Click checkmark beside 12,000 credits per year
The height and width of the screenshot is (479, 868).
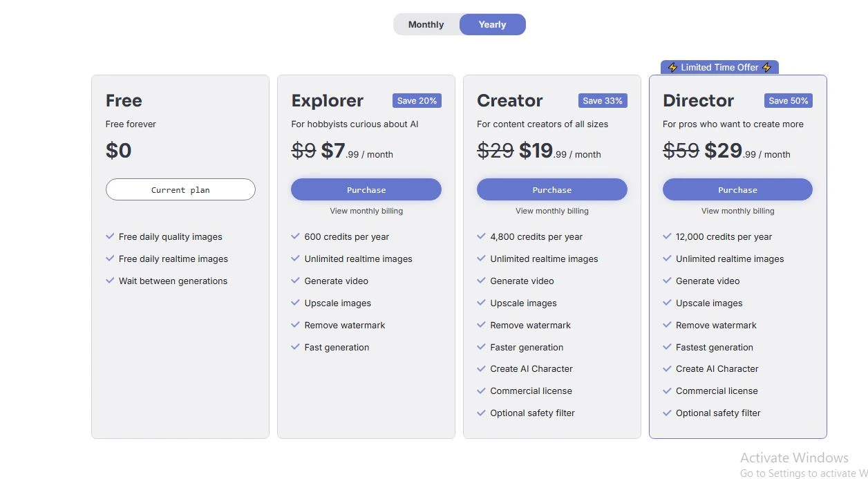click(x=667, y=236)
